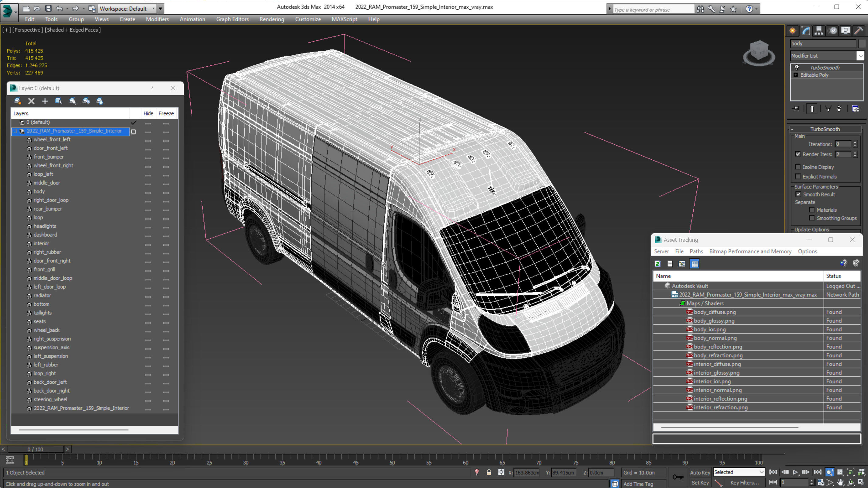Toggle Render Iters checkbox

(798, 154)
